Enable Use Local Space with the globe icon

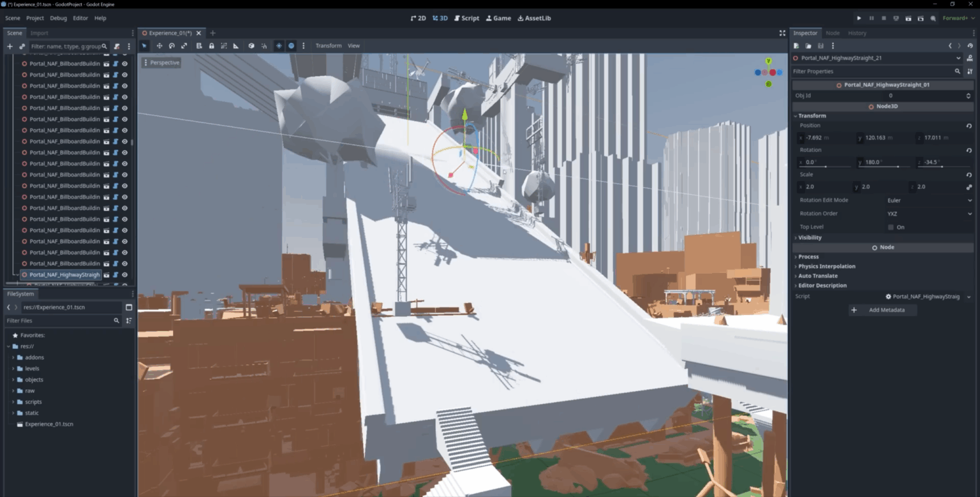[251, 45]
